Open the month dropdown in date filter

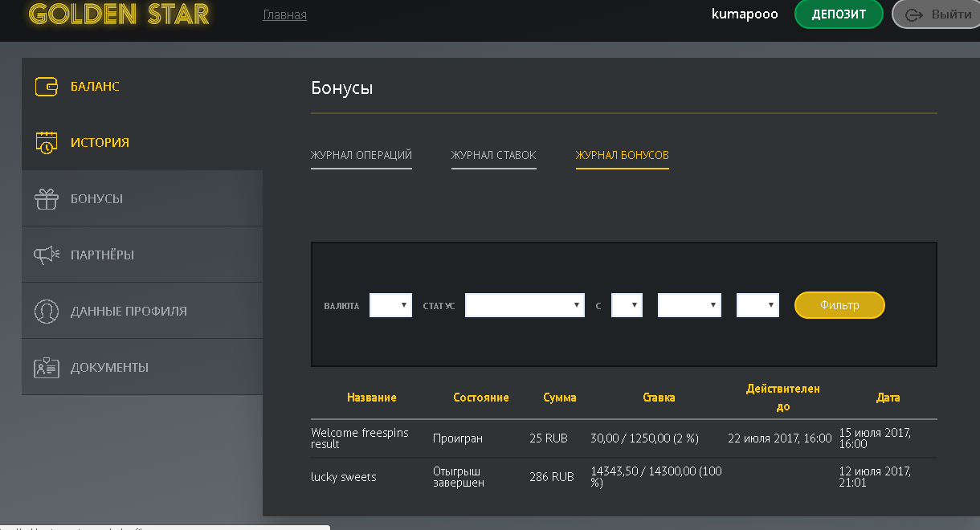689,305
